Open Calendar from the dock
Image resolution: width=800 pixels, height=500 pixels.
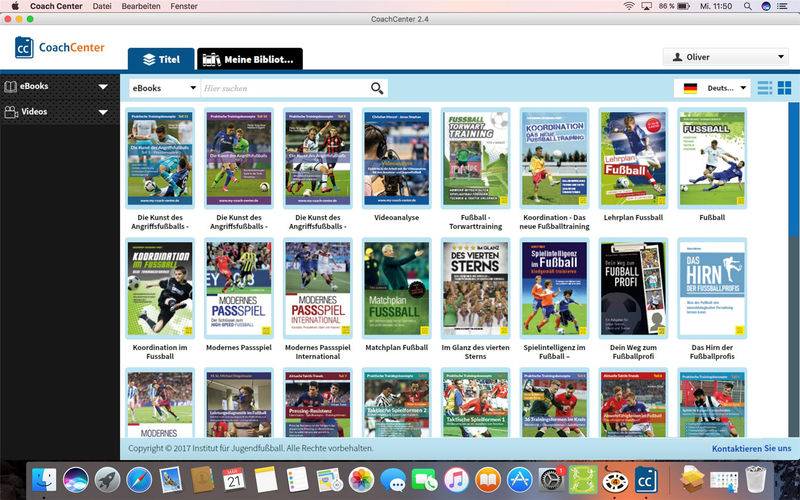pyautogui.click(x=234, y=480)
